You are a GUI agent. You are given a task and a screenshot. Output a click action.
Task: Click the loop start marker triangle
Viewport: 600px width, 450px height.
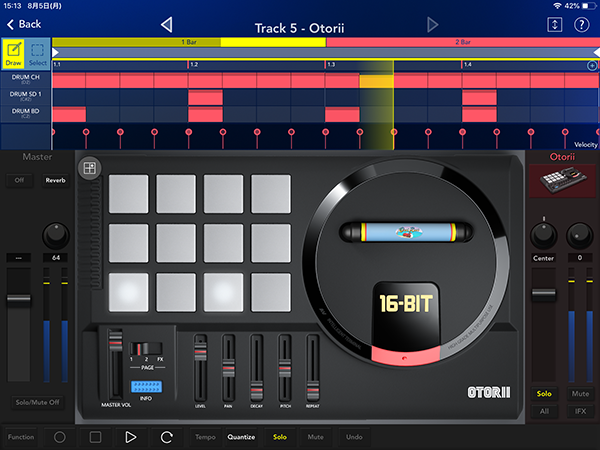point(55,52)
